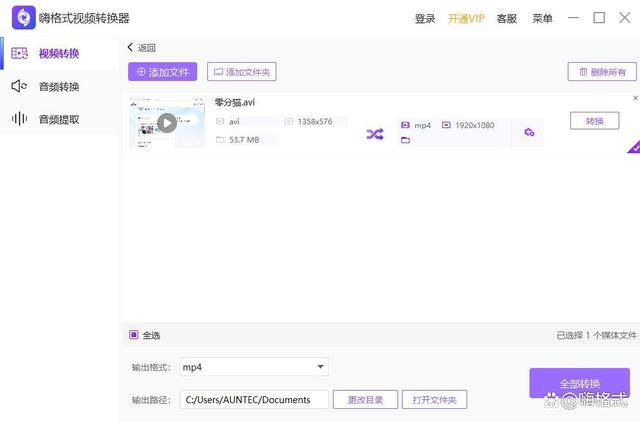640x422 pixels.
Task: Click the source format avi label
Action: (234, 122)
